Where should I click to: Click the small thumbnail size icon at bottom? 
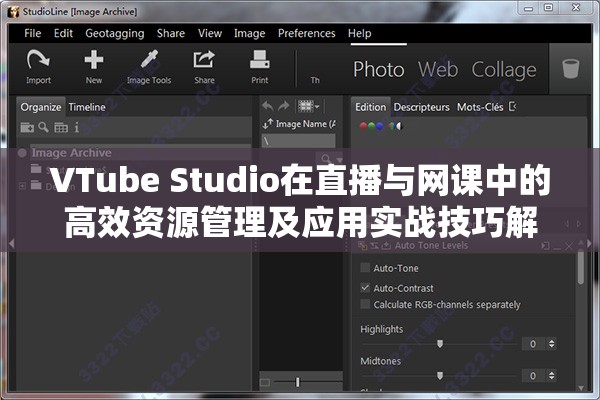pyautogui.click(x=265, y=382)
